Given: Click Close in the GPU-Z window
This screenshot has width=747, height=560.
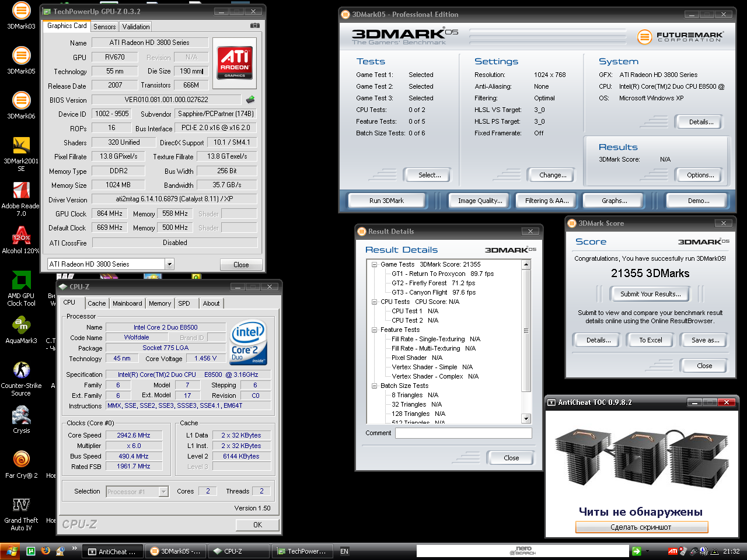Looking at the screenshot, I should pos(241,265).
